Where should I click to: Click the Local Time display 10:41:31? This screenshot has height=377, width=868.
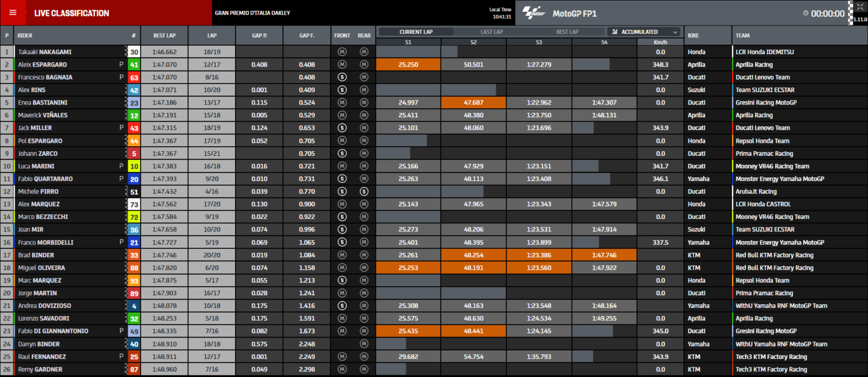pyautogui.click(x=500, y=13)
